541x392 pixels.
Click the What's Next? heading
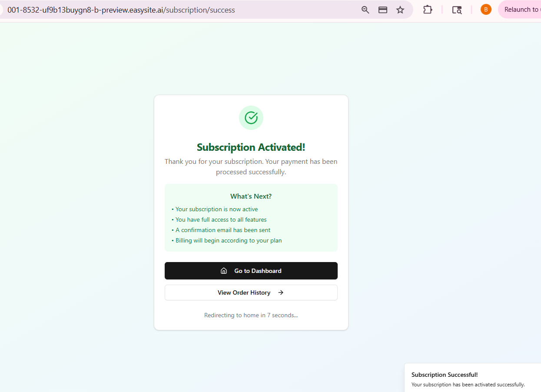click(251, 196)
